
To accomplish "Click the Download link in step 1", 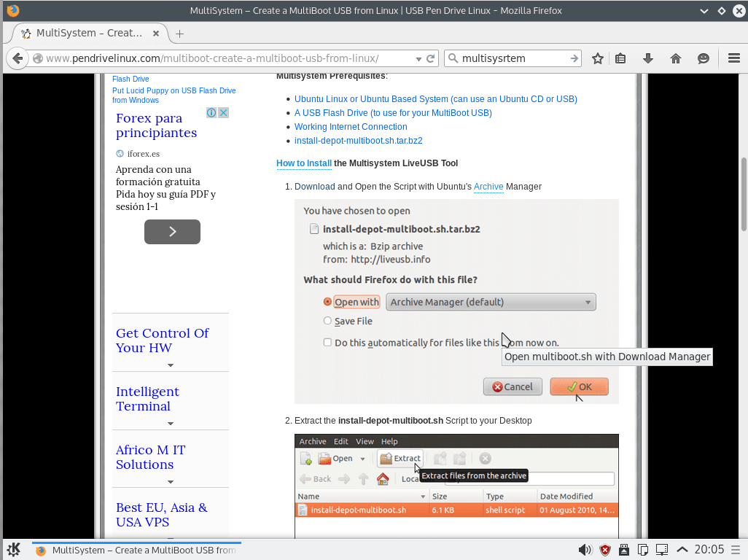I will (x=315, y=187).
